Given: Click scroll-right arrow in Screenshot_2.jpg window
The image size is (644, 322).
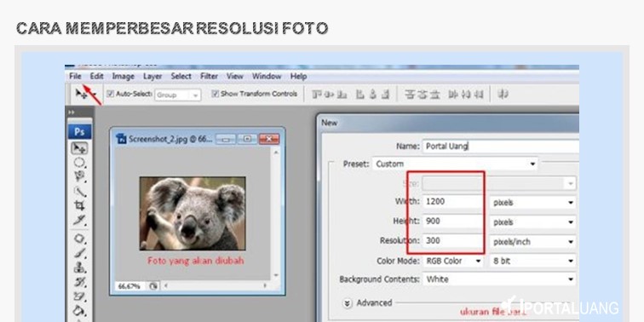Looking at the screenshot, I should pos(265,286).
